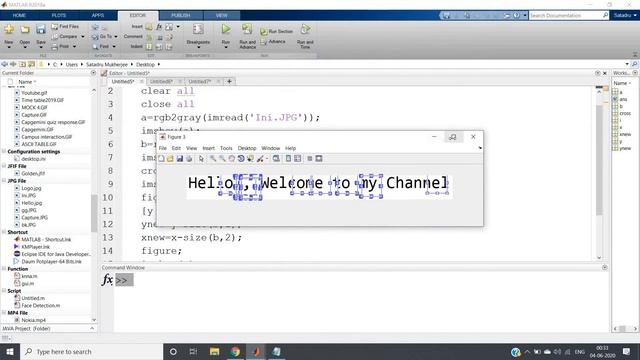Switch to APPS ribbon tab
Viewport: 640px width, 360px height.
click(x=98, y=16)
